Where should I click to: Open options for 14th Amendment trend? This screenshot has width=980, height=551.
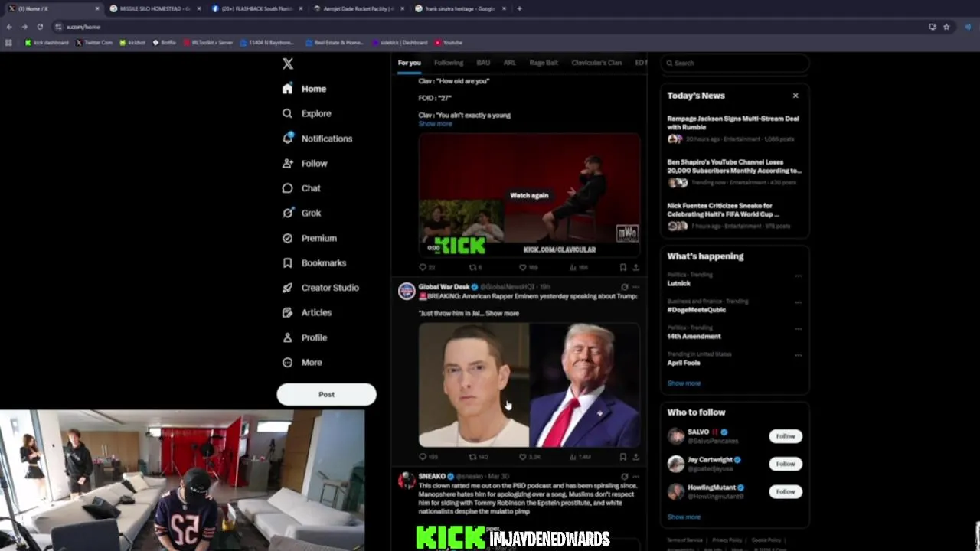coord(798,329)
